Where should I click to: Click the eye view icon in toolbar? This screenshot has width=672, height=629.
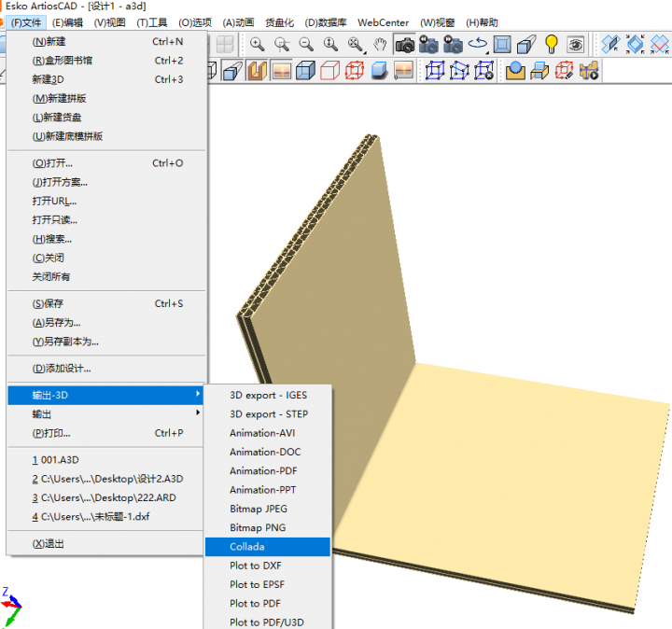pyautogui.click(x=576, y=44)
